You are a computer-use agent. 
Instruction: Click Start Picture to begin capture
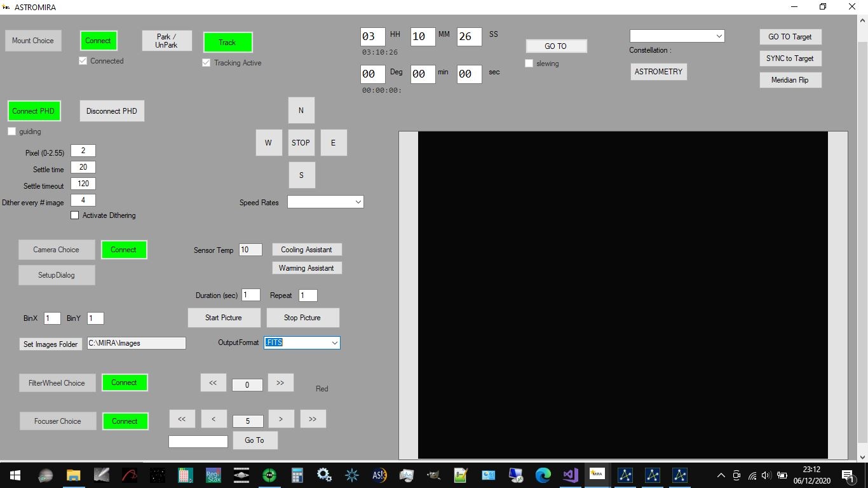tap(223, 318)
